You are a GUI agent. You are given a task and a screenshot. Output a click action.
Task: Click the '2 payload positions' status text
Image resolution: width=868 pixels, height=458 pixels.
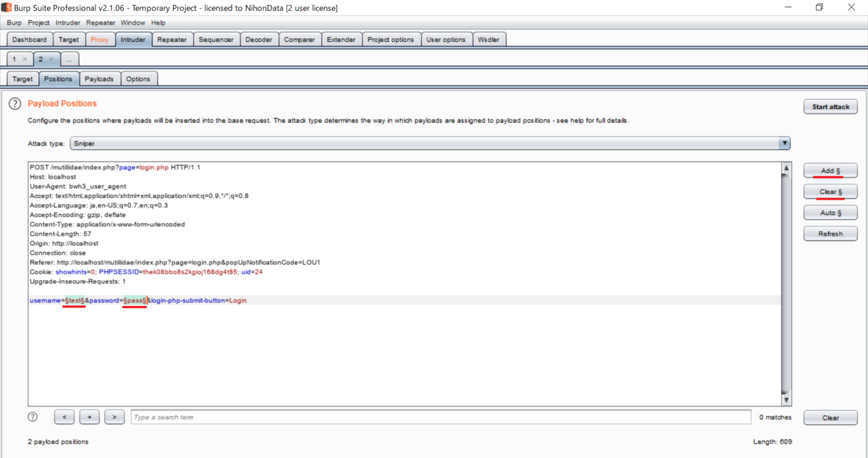(58, 441)
